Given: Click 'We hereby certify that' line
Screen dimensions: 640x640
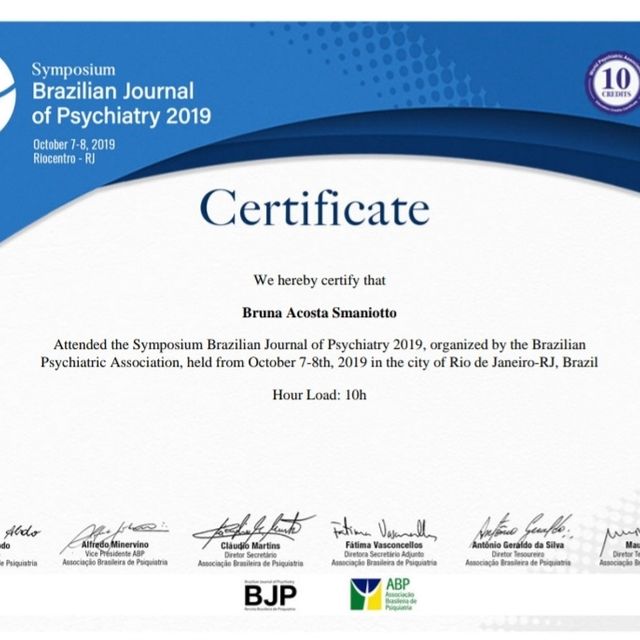Looking at the screenshot, I should coord(319,280).
